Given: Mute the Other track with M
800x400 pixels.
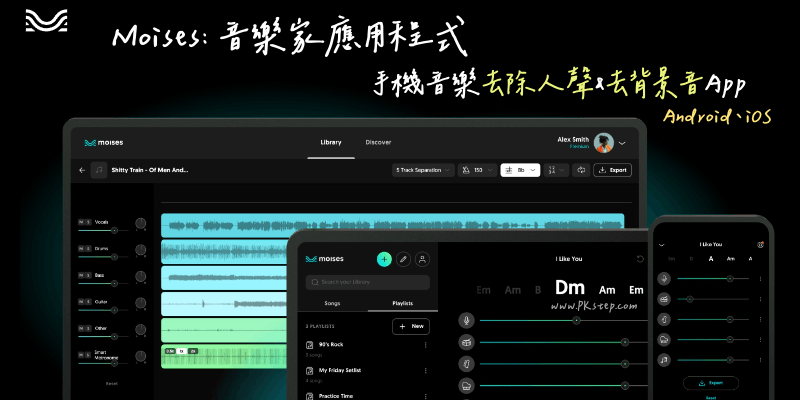Looking at the screenshot, I should pyautogui.click(x=81, y=329).
